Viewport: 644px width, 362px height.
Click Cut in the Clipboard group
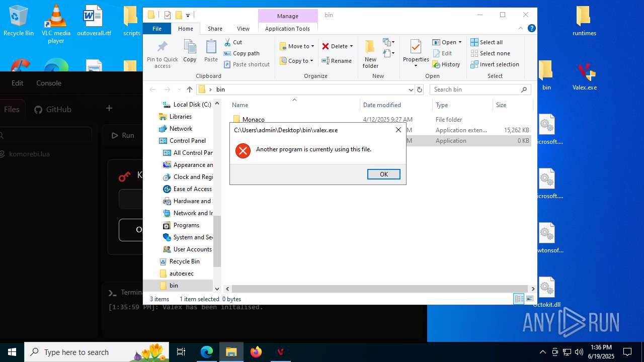(x=233, y=42)
